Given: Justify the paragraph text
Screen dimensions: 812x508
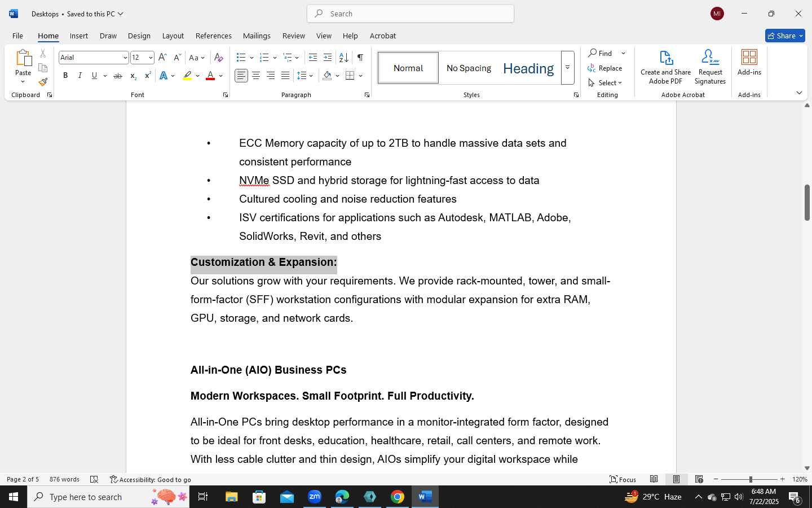Looking at the screenshot, I should click(285, 76).
